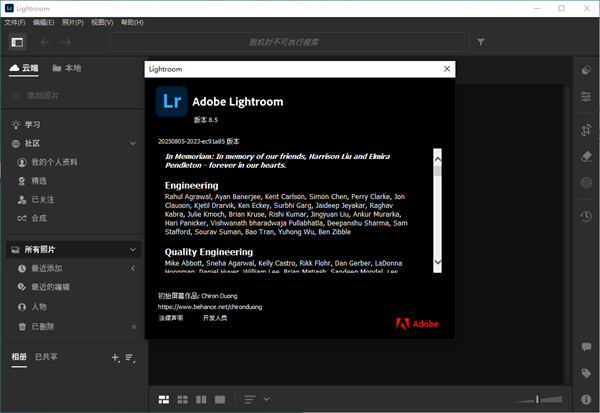Viewport: 600px width, 413px height.
Task: Open the Info panel icon
Action: pos(586,400)
